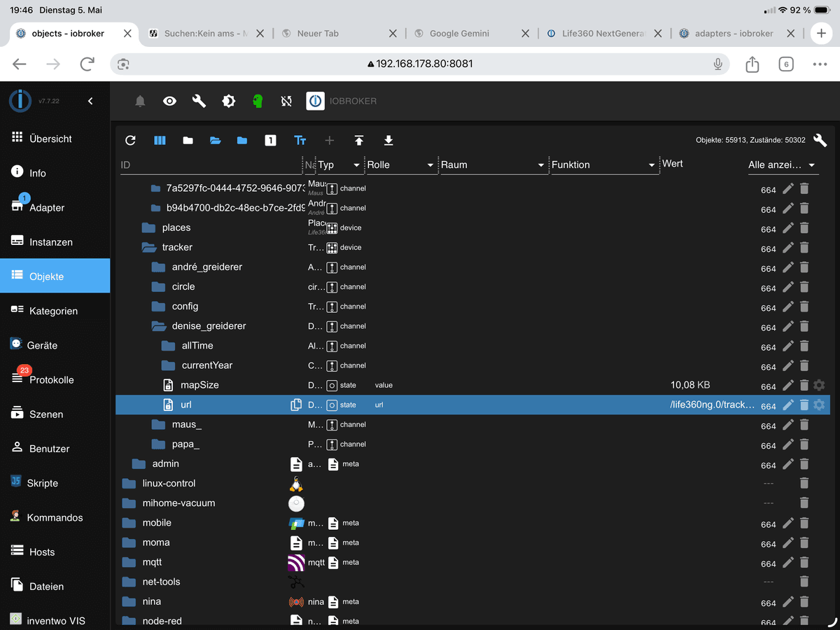
Task: Collapse the denise_greiderer folder
Action: click(159, 325)
